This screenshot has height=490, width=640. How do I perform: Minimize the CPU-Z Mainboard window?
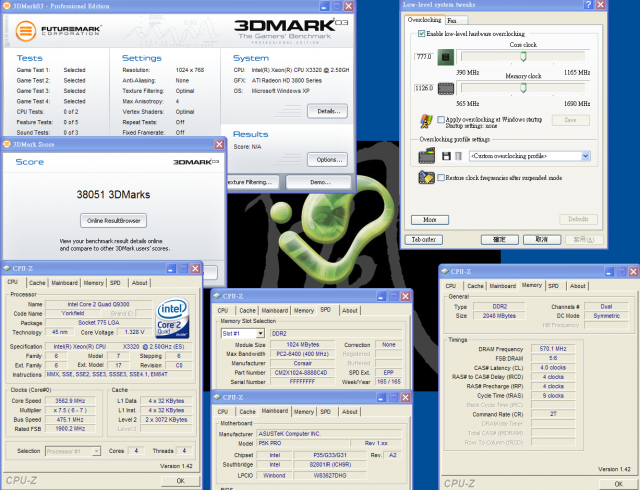[381, 398]
